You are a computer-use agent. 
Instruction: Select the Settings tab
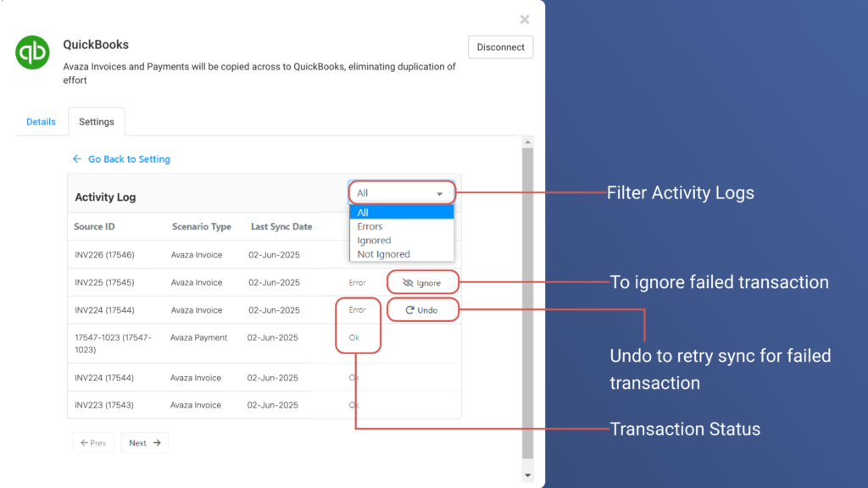[97, 122]
